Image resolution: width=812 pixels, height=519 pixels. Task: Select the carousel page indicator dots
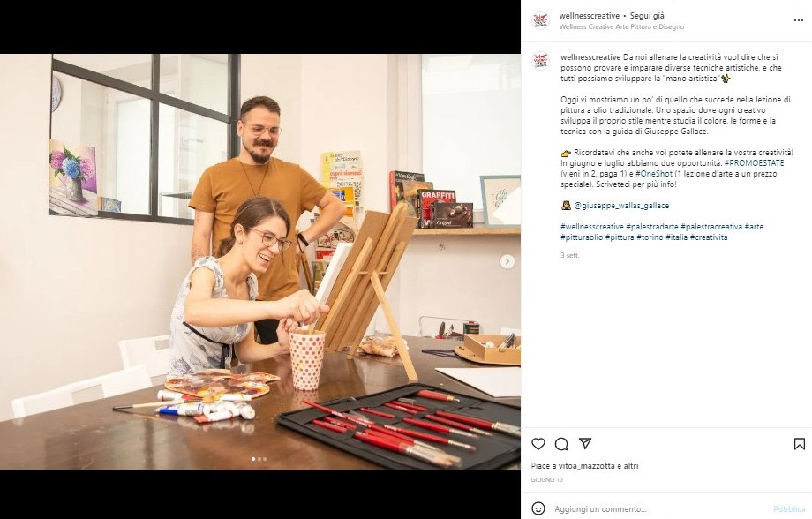click(259, 459)
